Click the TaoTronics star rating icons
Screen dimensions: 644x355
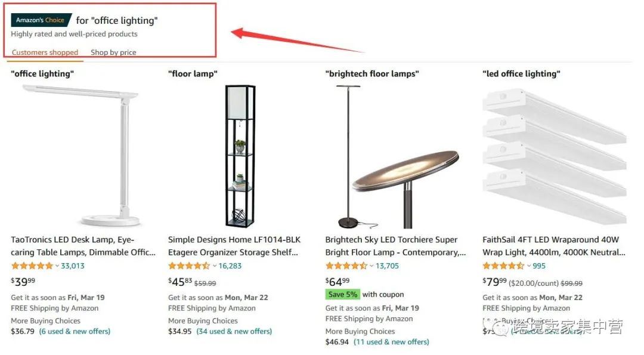point(32,266)
